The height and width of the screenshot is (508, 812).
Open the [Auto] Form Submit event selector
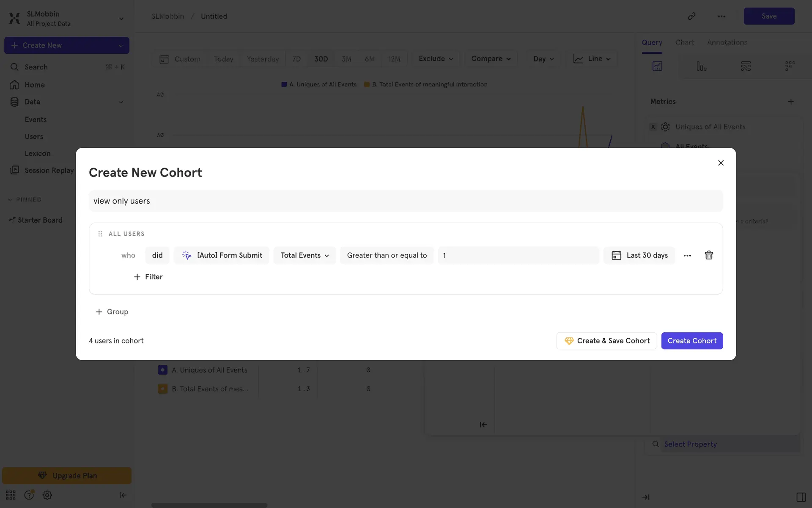coord(222,255)
